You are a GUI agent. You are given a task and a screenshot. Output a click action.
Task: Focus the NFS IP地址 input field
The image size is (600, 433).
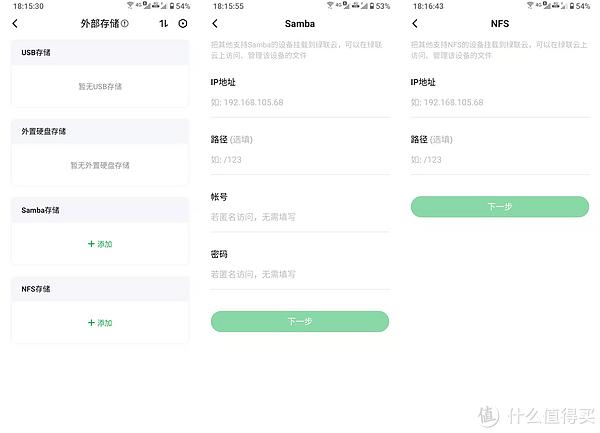tap(501, 103)
